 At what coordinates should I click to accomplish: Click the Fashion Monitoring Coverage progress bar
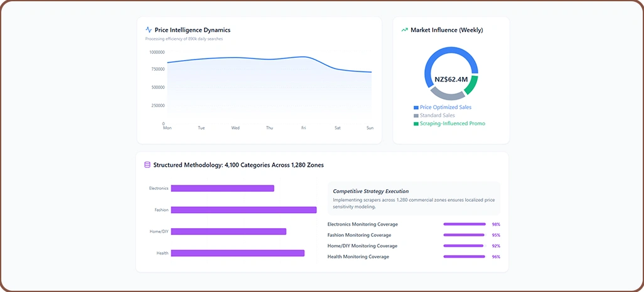pos(464,235)
